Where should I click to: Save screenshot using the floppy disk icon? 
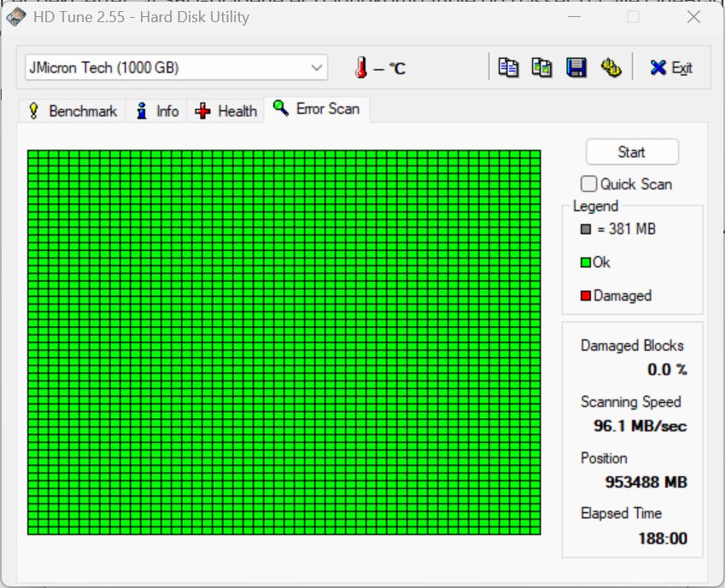(576, 67)
